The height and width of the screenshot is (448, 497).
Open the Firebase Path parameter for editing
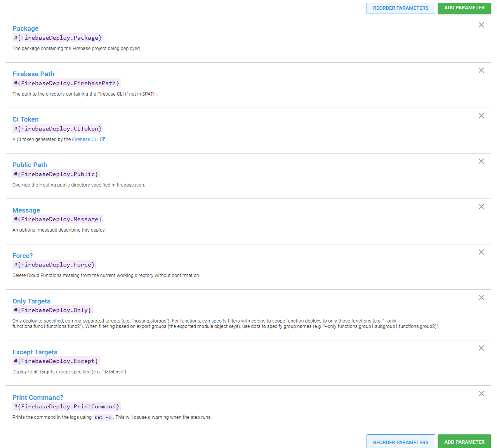(33, 74)
